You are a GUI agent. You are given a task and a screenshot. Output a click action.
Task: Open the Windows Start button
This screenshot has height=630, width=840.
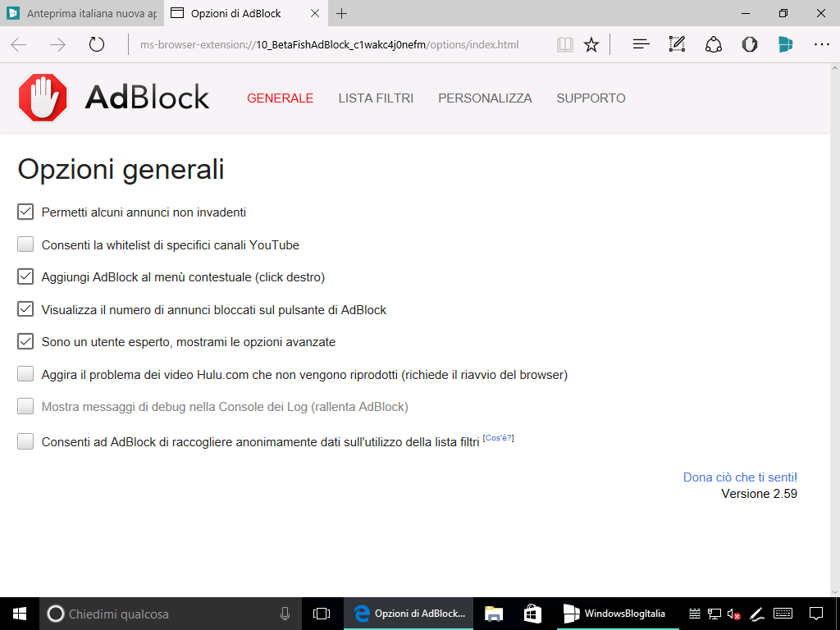coord(20,614)
